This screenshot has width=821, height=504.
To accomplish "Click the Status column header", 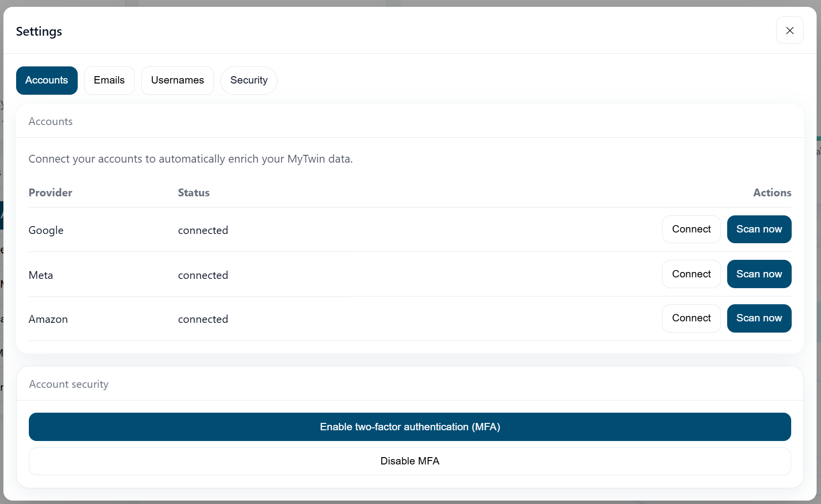I will pos(194,193).
